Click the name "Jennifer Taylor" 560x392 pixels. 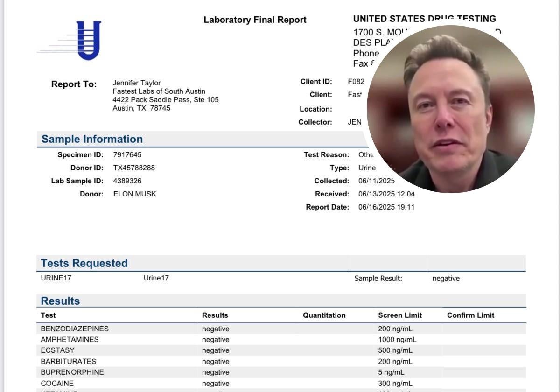click(x=137, y=83)
